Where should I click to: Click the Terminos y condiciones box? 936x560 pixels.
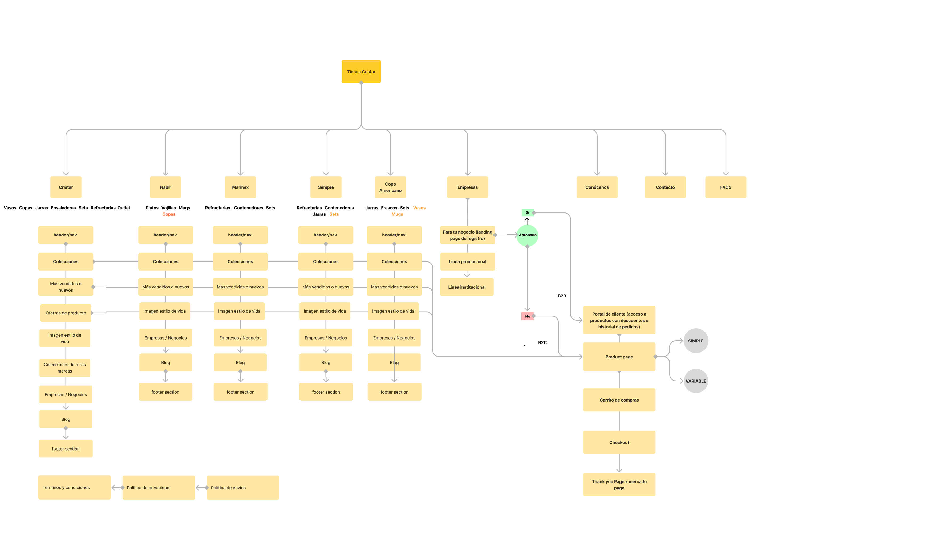point(74,488)
